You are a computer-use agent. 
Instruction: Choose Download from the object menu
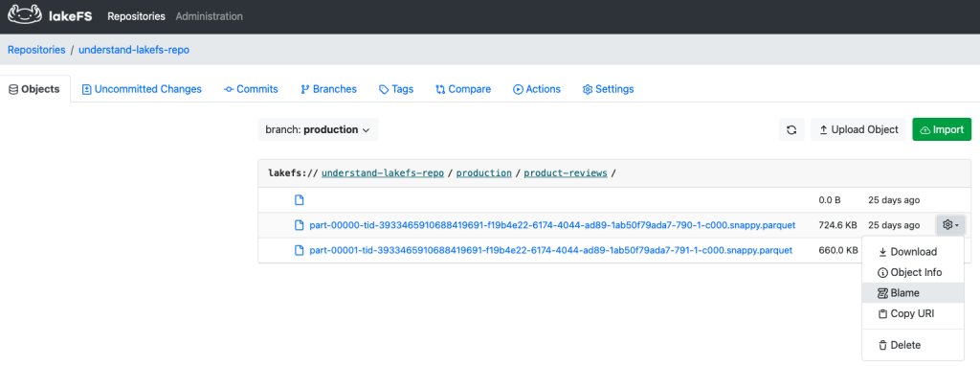(x=913, y=252)
